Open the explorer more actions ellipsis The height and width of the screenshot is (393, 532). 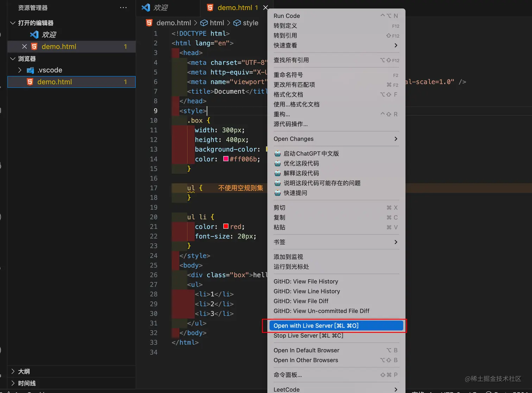point(123,7)
